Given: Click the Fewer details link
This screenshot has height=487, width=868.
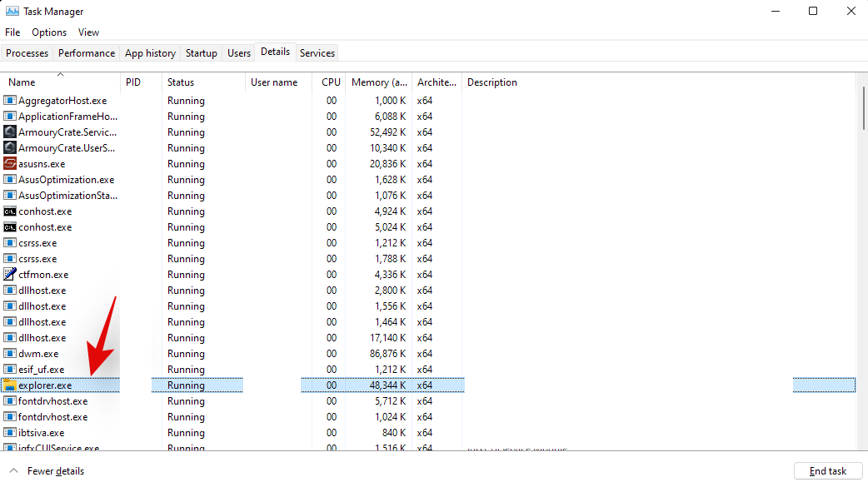Looking at the screenshot, I should tap(56, 471).
